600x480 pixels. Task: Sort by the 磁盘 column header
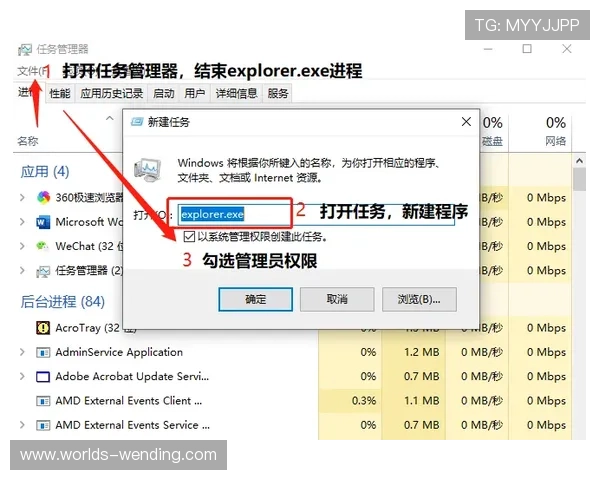pos(492,141)
